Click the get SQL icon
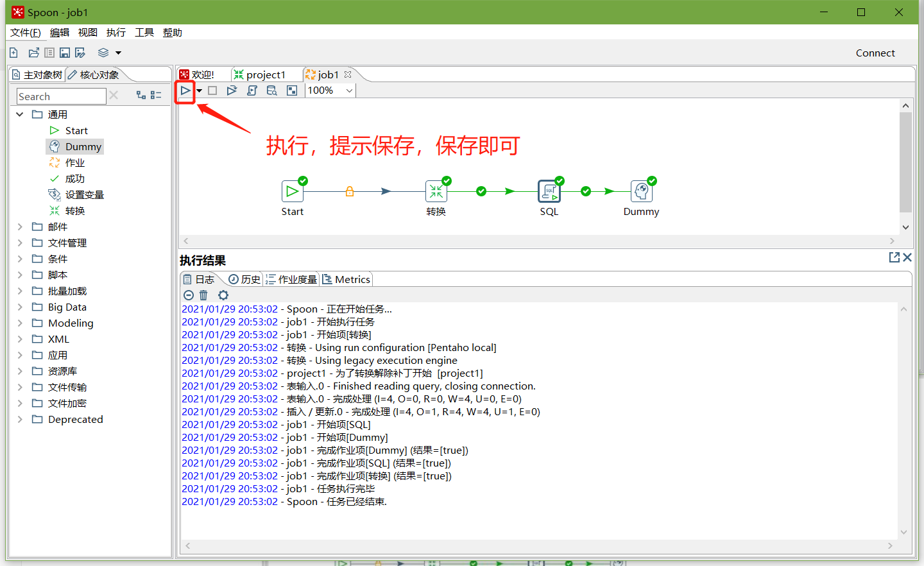This screenshot has height=566, width=924. tap(252, 90)
